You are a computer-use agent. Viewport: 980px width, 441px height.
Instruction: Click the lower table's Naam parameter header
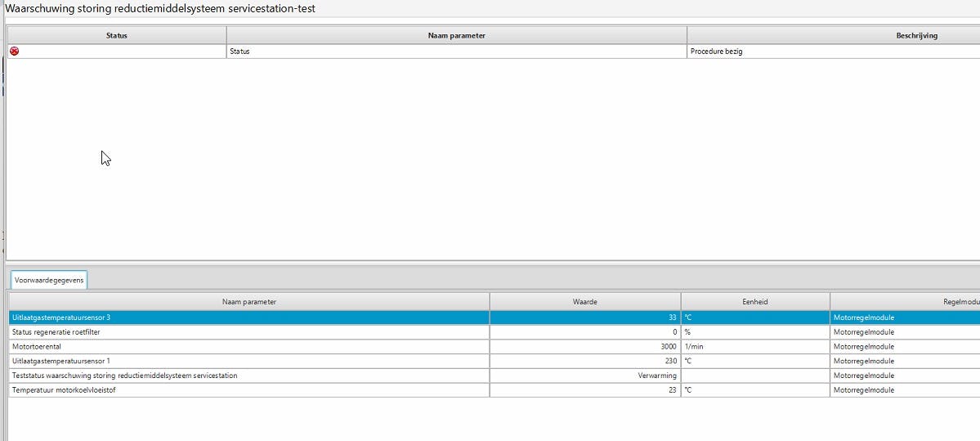[248, 302]
